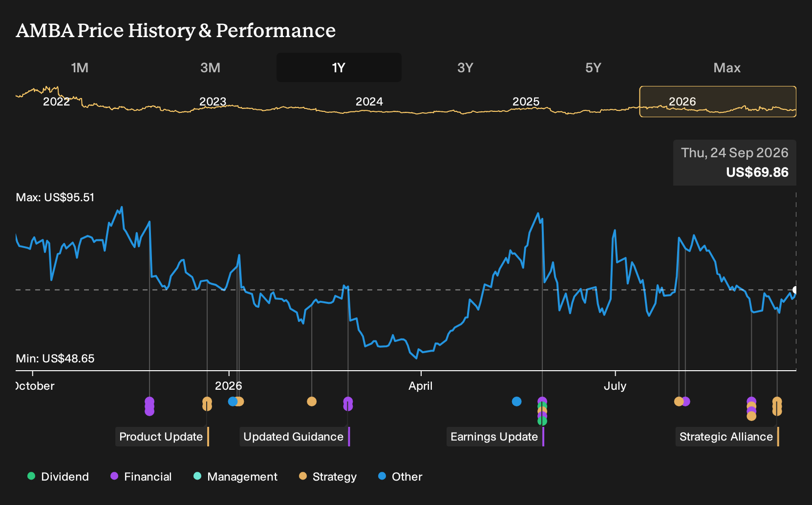Viewport: 812px width, 505px height.
Task: Click the topmost purple dot in November Financial stack
Action: pos(150,401)
